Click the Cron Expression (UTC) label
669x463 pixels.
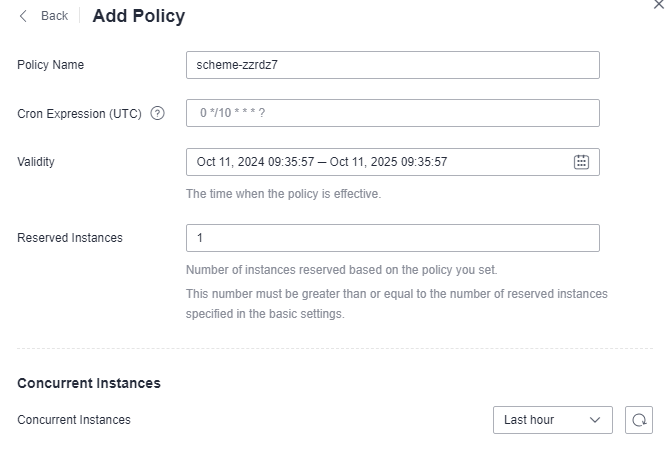click(79, 114)
